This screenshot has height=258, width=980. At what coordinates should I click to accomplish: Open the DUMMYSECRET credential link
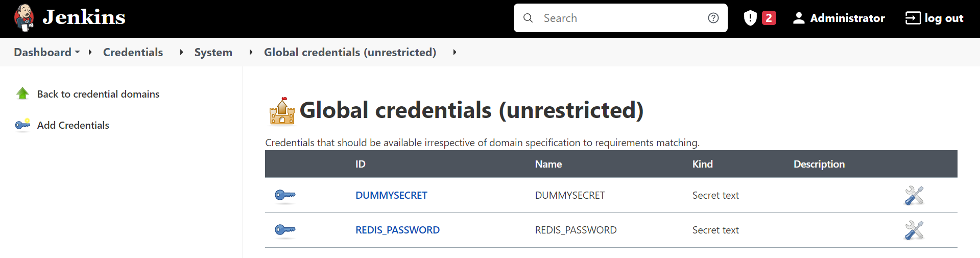391,195
